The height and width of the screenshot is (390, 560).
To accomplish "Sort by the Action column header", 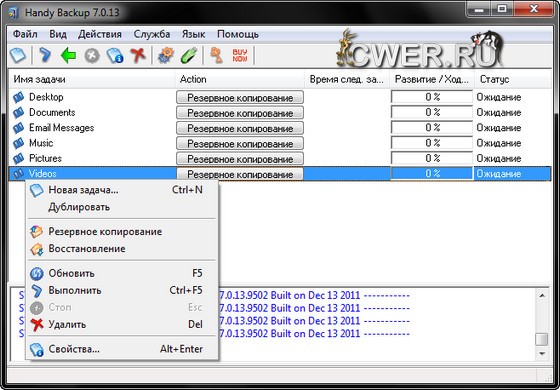I will click(x=240, y=79).
